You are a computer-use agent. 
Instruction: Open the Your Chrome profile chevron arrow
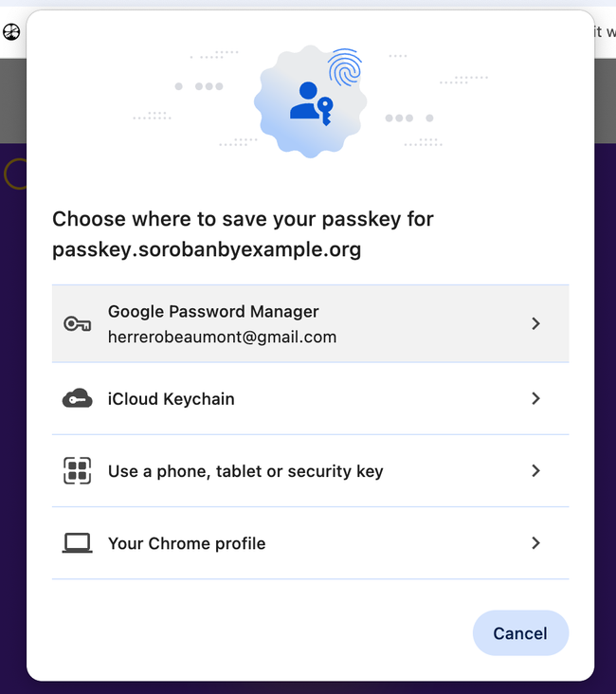(x=535, y=543)
